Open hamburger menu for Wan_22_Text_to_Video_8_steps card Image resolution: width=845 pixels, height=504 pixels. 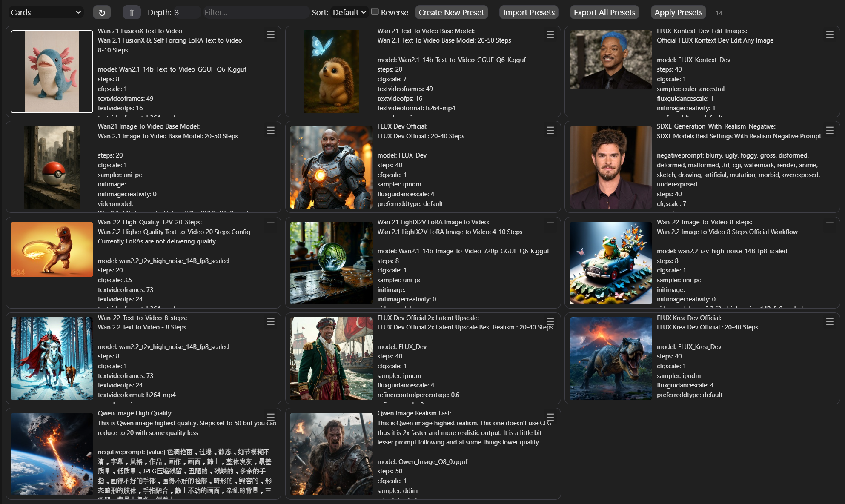[271, 322]
